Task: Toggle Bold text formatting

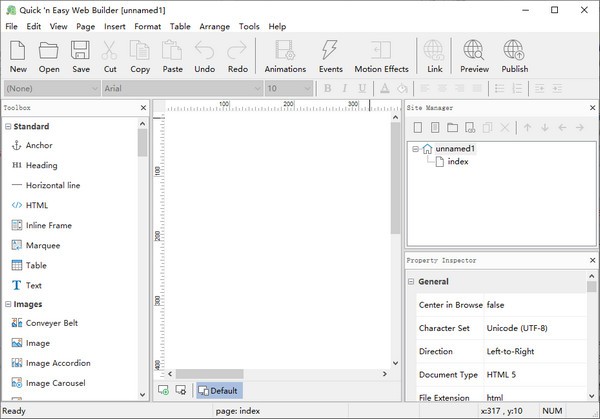Action: 327,88
